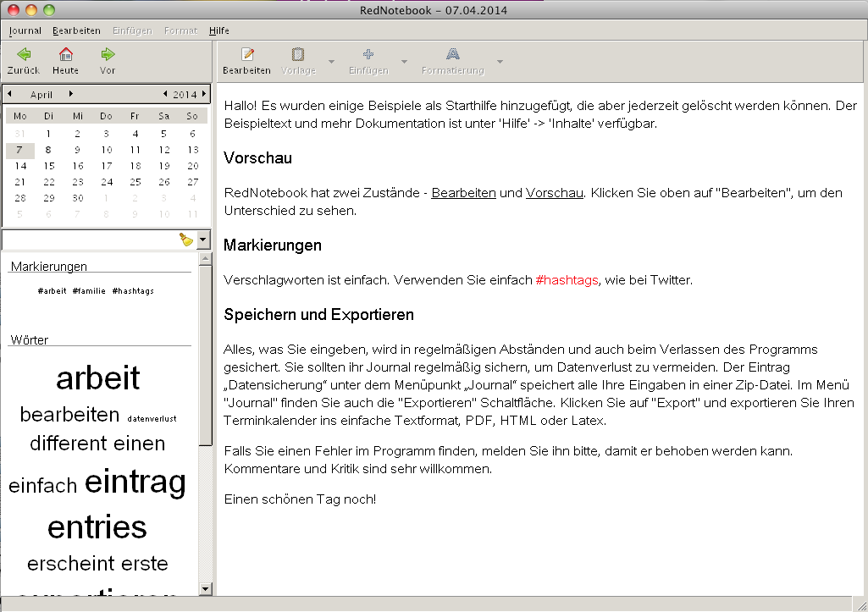This screenshot has height=612, width=868.
Task: Select April 20 in the calendar
Action: (192, 166)
